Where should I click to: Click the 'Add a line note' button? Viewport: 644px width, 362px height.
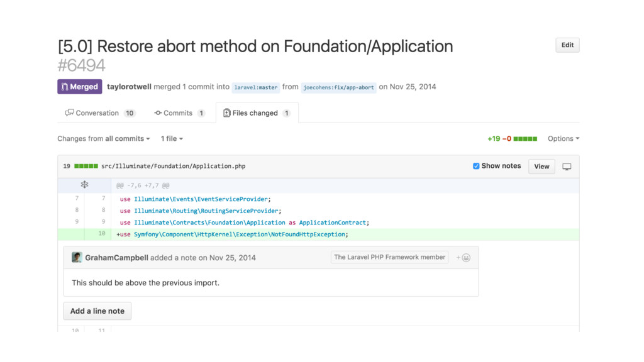tap(97, 311)
